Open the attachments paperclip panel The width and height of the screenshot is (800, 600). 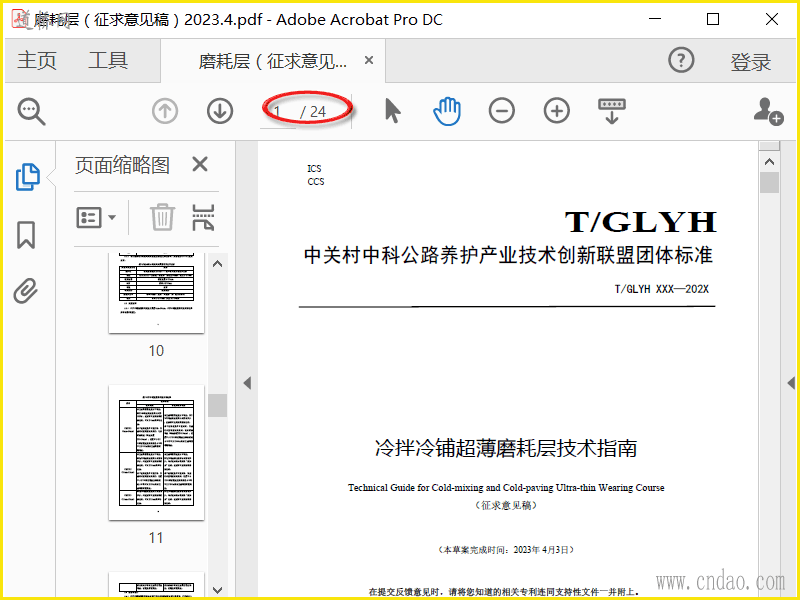(26, 291)
